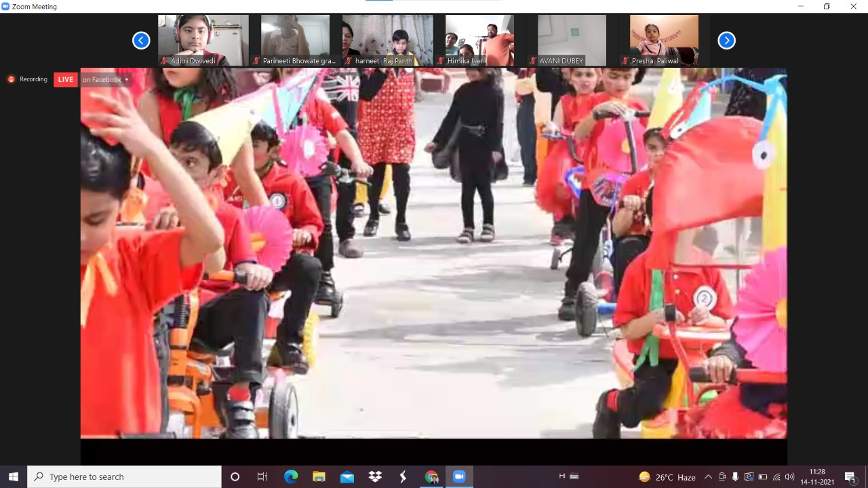
Task: Click the security tray icon beside battery
Action: [749, 477]
